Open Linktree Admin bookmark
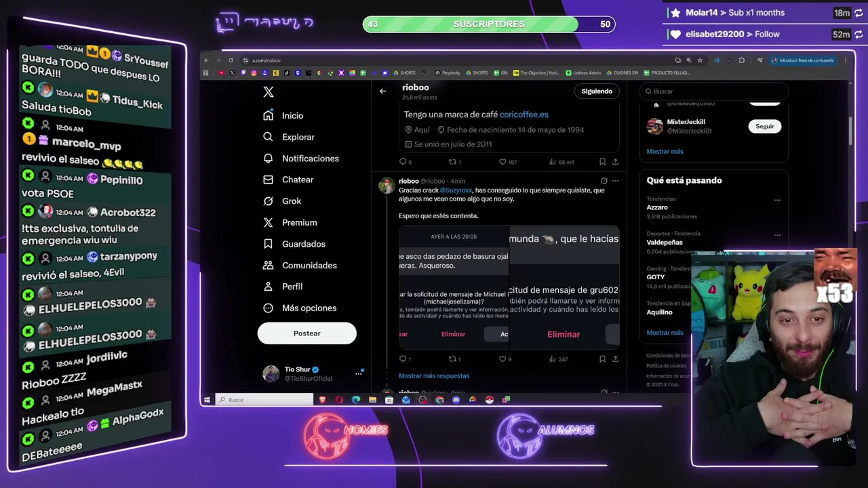Viewport: 868px width, 488px height. pyautogui.click(x=583, y=73)
